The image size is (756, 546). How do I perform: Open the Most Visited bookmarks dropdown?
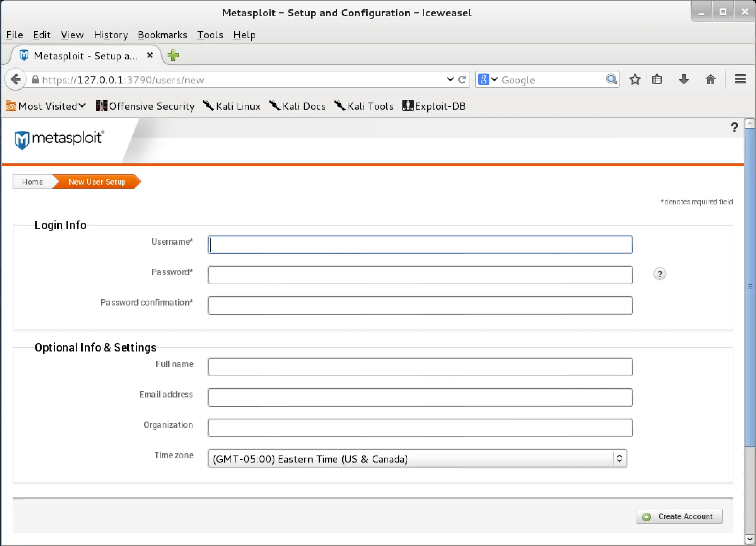46,106
